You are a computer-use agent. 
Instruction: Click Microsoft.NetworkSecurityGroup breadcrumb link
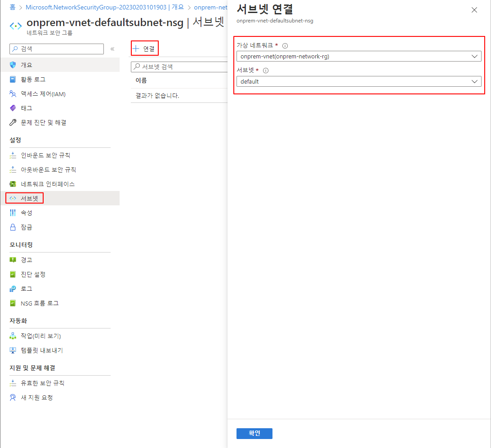tap(105, 7)
